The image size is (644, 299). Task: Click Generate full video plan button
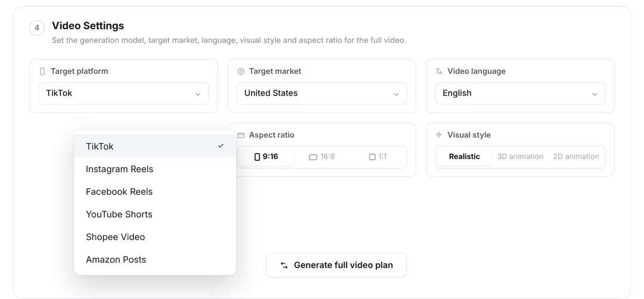tap(336, 265)
